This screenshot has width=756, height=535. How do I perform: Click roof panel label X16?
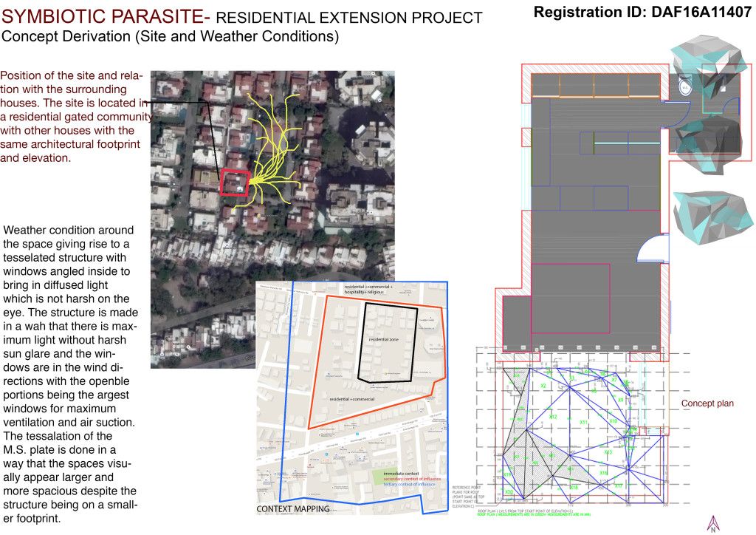pyautogui.click(x=604, y=473)
